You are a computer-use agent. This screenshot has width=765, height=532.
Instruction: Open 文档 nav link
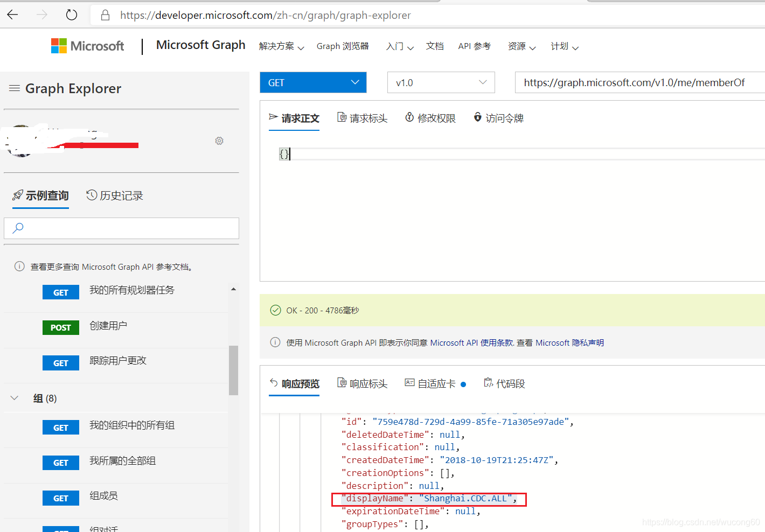(435, 46)
